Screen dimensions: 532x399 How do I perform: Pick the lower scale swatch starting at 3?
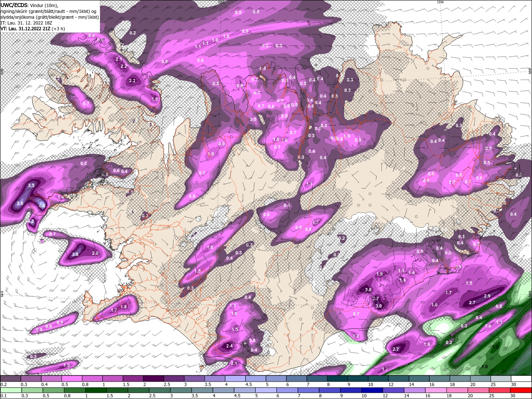[x=181, y=390]
